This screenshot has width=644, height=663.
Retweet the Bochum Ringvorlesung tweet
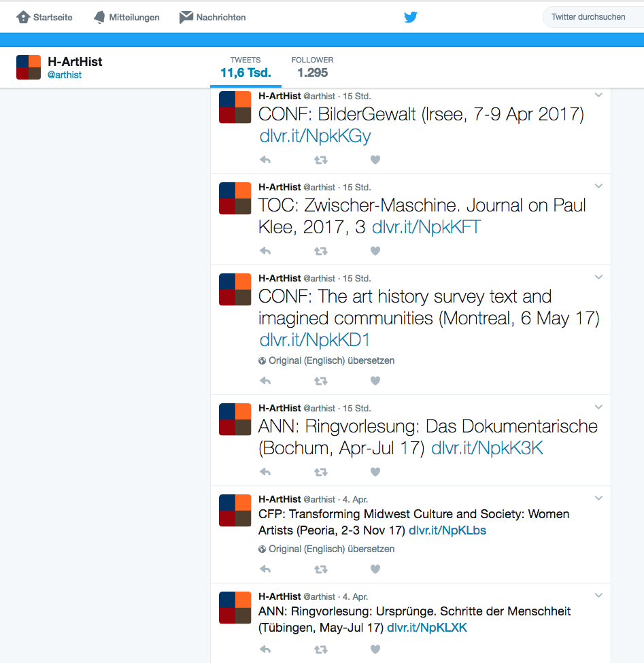point(321,472)
